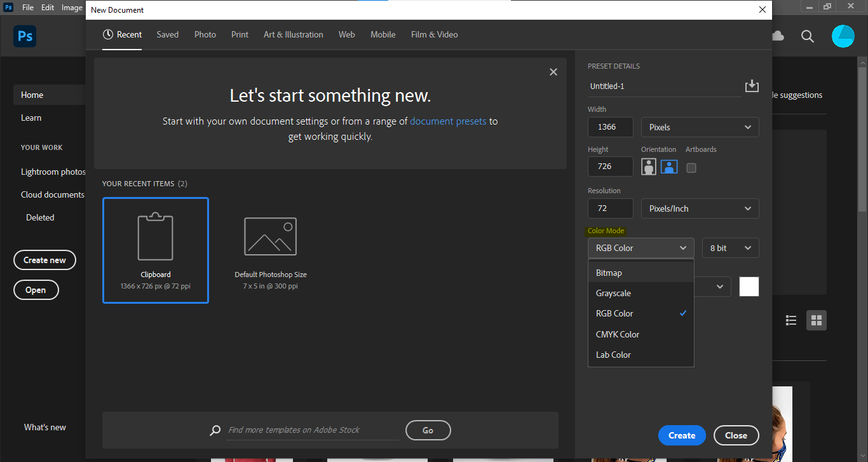The image size is (868, 462).
Task: Open the user profile avatar
Action: (843, 36)
